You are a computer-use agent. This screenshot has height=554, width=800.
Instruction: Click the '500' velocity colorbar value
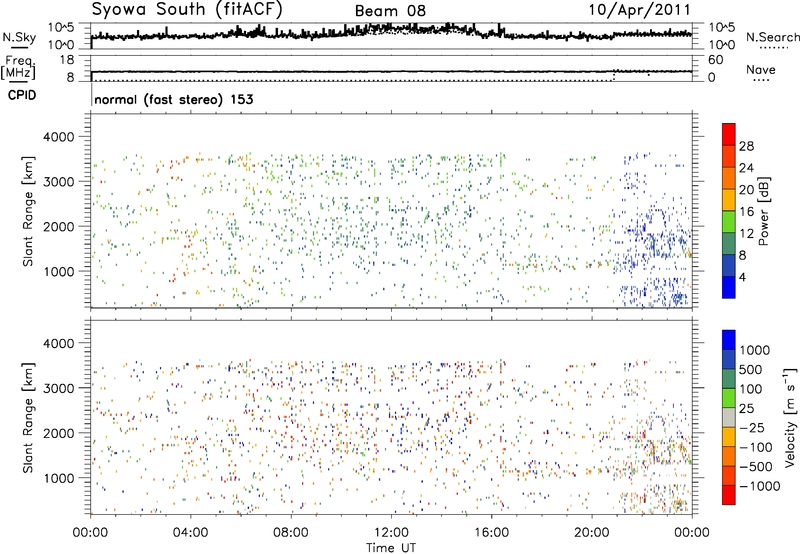click(x=751, y=369)
